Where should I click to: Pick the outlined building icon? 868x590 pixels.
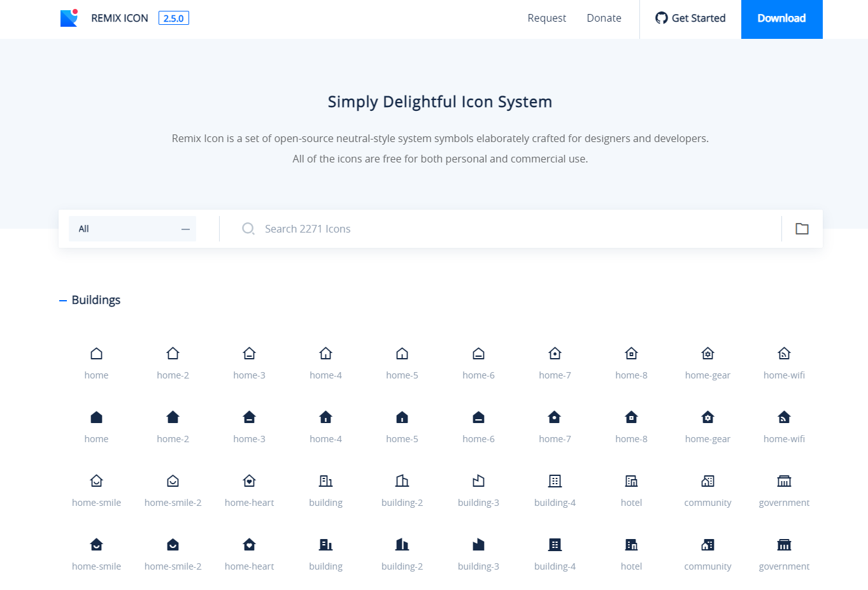tap(325, 481)
